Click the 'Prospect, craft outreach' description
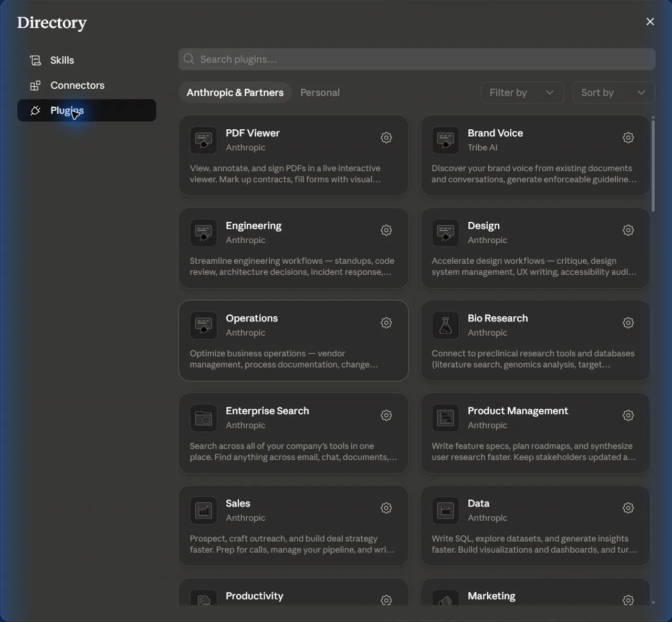Viewport: 672px width, 622px height. [x=292, y=544]
